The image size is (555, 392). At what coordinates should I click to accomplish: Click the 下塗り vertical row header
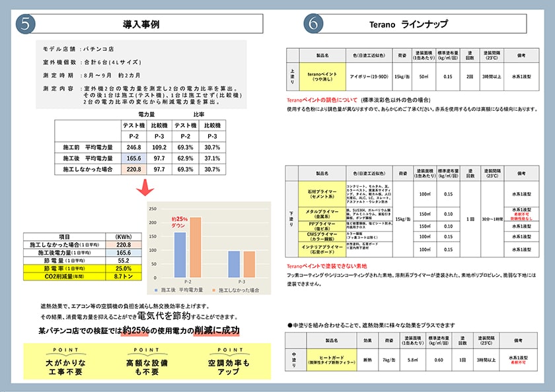291,219
